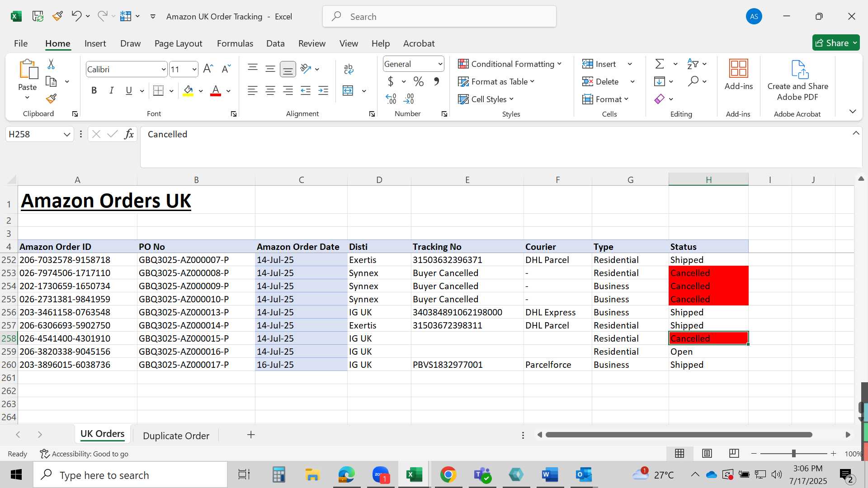Switch to the Formulas tab

tap(235, 43)
